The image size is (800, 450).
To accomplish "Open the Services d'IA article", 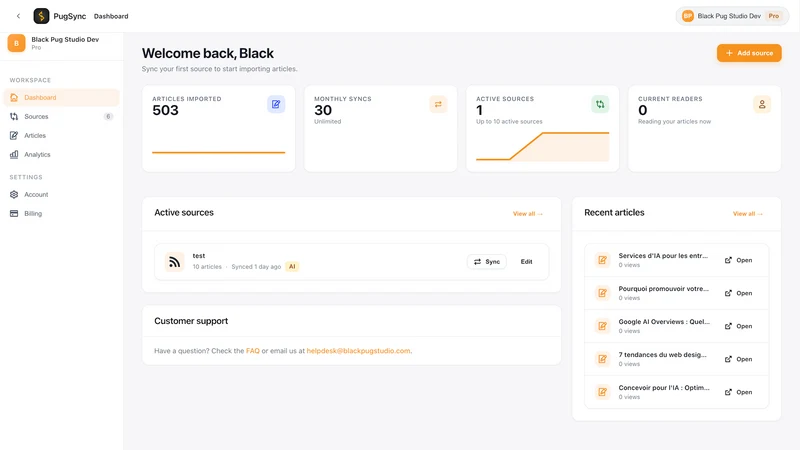I will 738,260.
